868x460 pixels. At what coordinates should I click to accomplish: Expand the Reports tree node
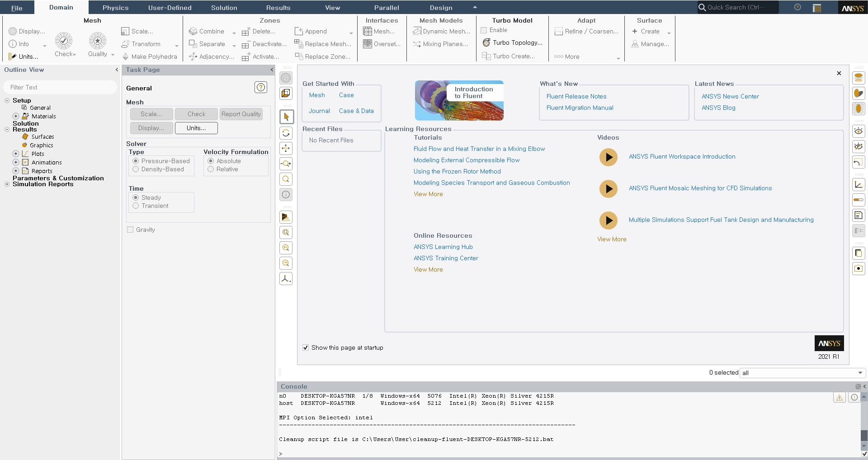tap(16, 171)
